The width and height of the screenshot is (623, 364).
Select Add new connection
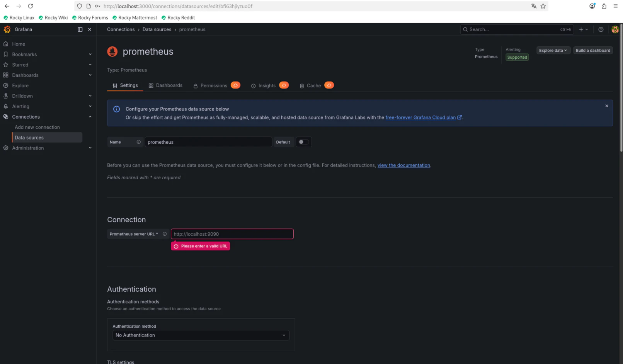[x=37, y=127]
